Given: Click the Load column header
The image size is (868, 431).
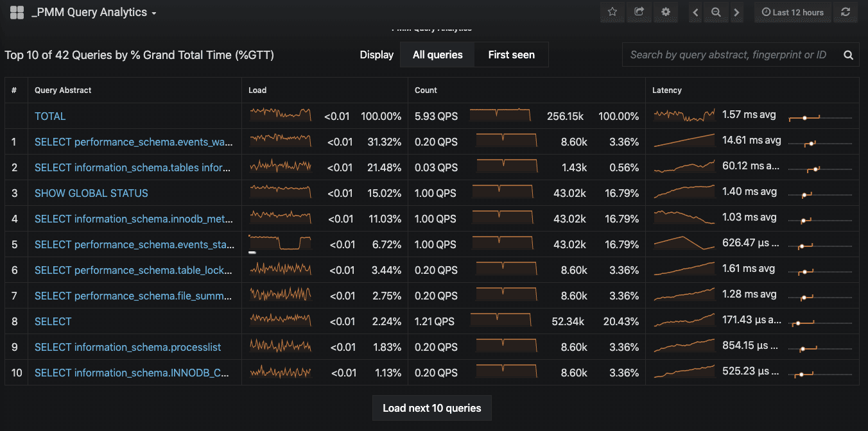Looking at the screenshot, I should (257, 90).
